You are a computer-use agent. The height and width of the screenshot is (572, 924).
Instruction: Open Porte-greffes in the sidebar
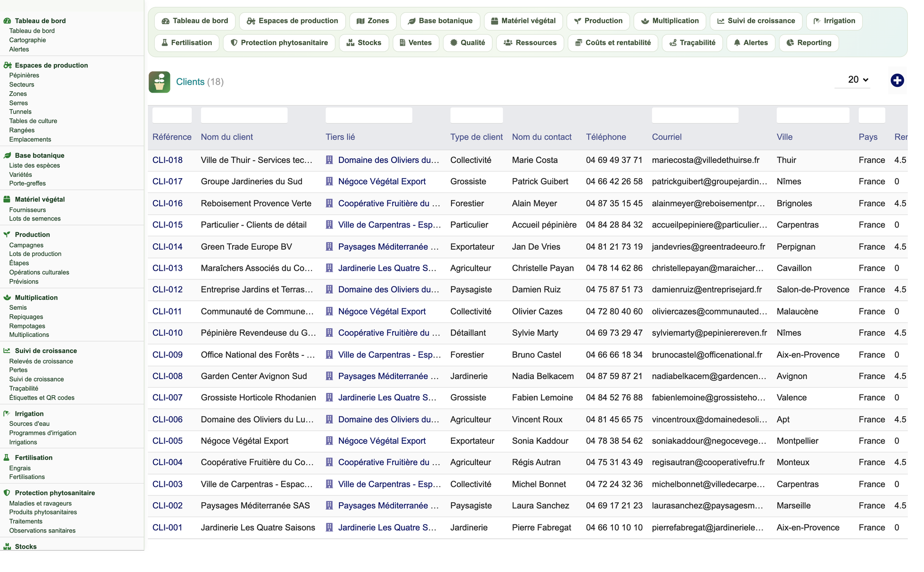tap(28, 183)
